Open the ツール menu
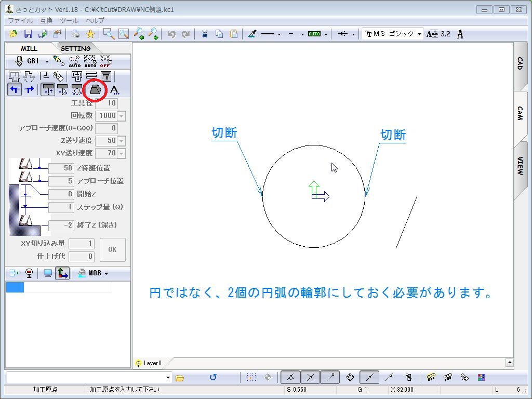The height and width of the screenshot is (399, 532). point(69,21)
